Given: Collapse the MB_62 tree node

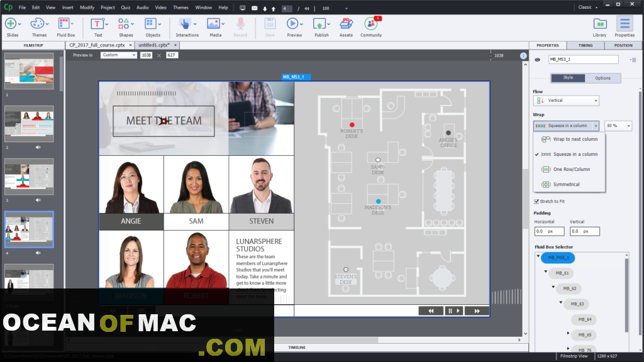Looking at the screenshot, I should point(553,287).
